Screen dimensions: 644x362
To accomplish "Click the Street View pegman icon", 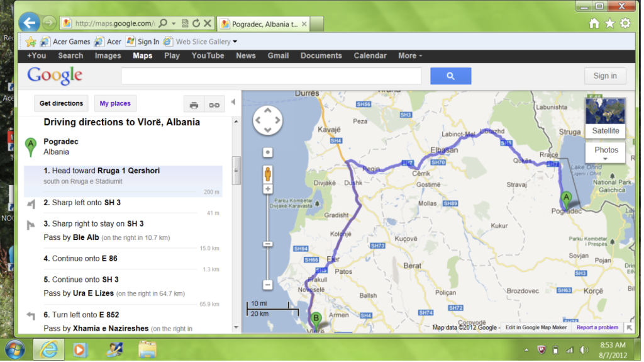I will coord(268,174).
